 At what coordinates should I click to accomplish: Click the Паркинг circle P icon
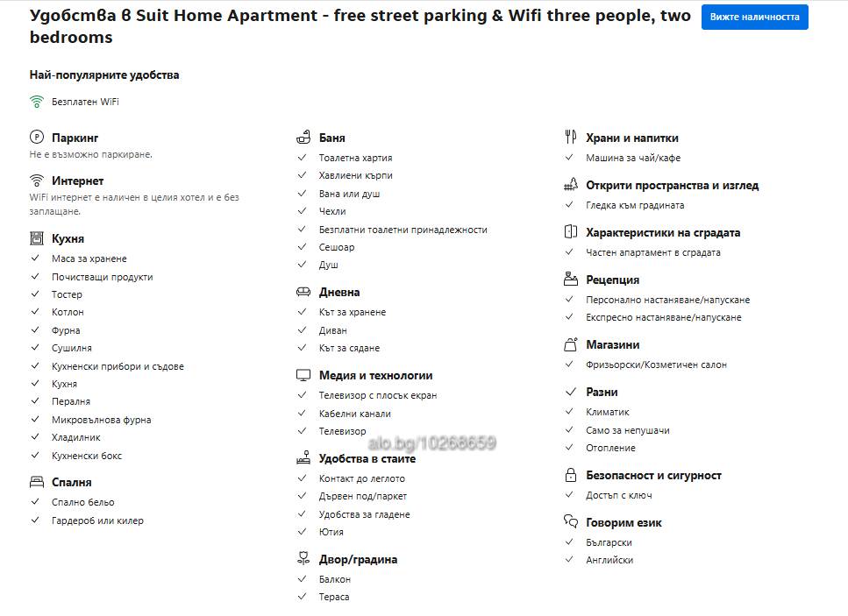click(x=36, y=138)
